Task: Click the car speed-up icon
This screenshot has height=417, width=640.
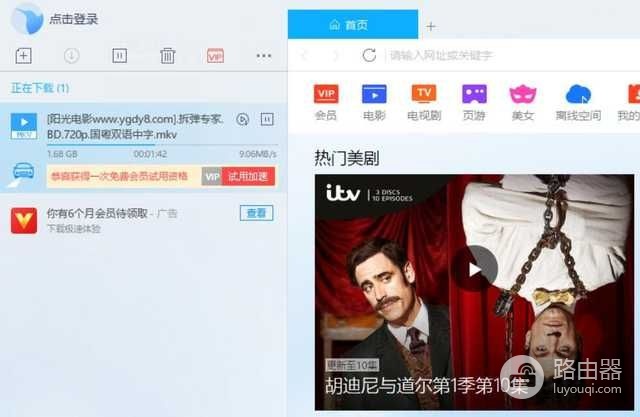Action: [x=23, y=172]
